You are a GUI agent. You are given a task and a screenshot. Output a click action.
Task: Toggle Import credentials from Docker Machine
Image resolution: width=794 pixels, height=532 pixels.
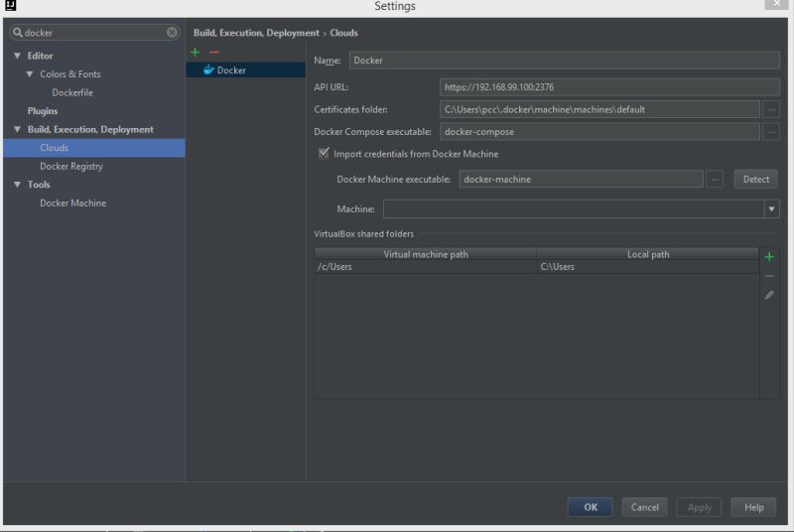[324, 154]
